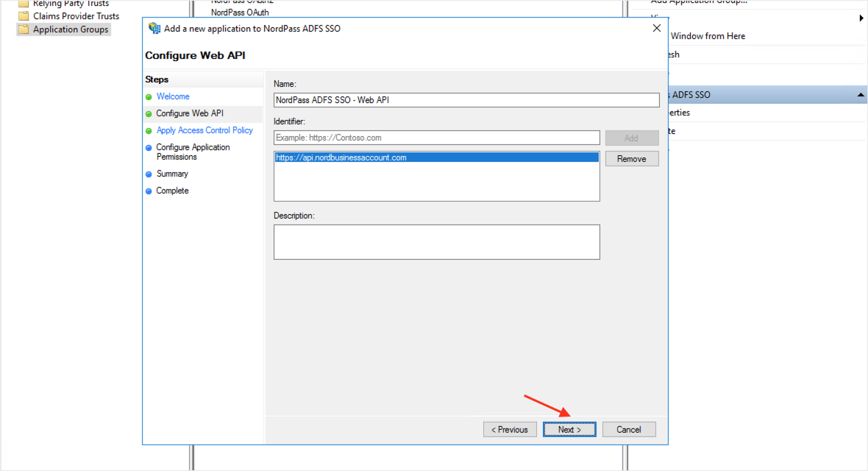Screen dimensions: 868x471
Task: Collapse the ADFS SSO actions section
Action: click(x=860, y=95)
